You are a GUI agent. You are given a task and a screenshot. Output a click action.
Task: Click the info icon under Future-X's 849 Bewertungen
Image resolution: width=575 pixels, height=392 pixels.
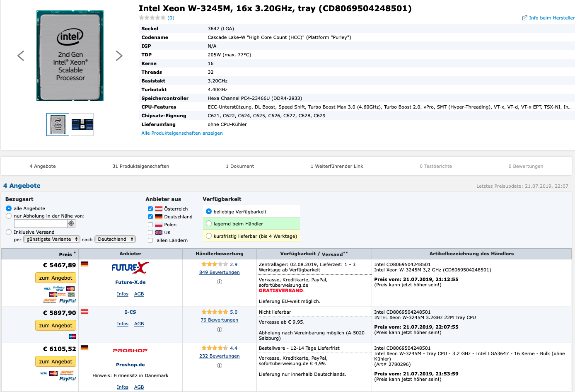[x=220, y=282]
